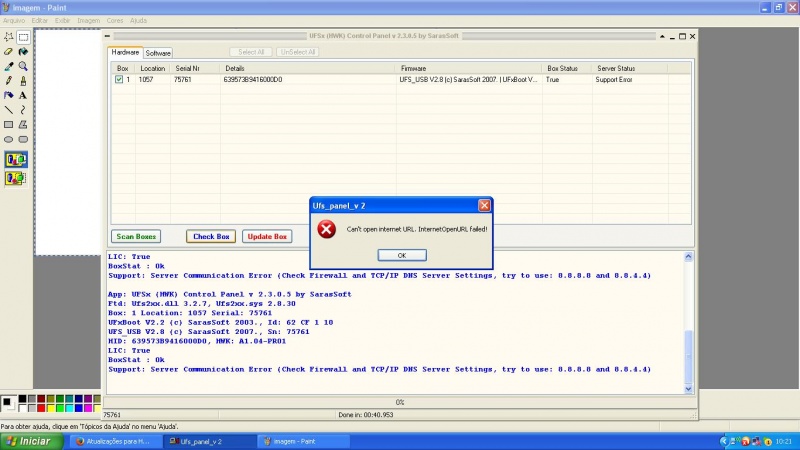Pick the Color Picker eyedropper tool

[x=9, y=66]
